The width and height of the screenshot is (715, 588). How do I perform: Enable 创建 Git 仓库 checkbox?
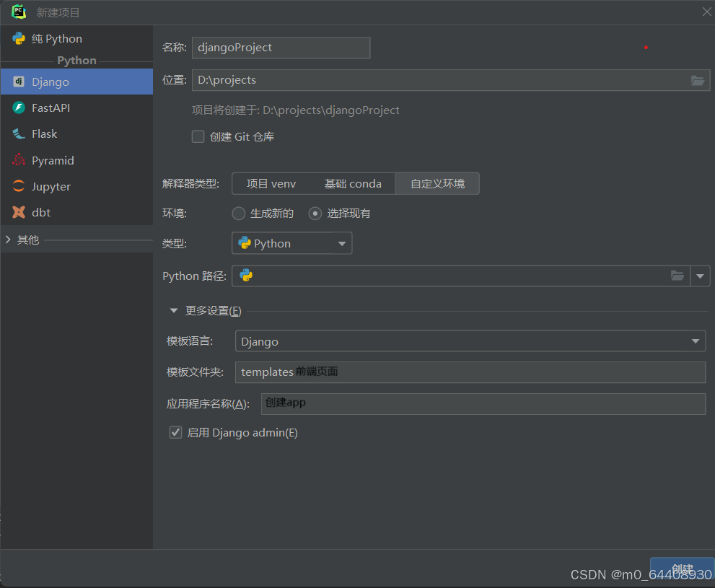pos(198,137)
